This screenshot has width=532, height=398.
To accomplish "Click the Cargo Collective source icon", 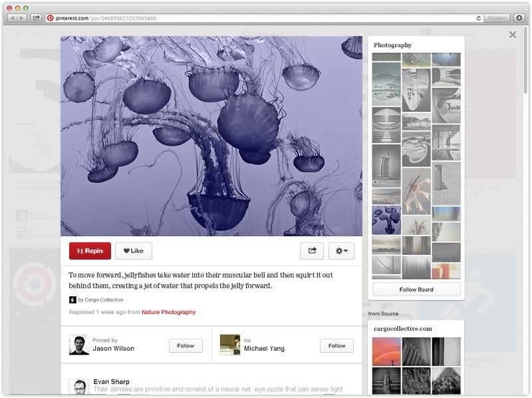I will (72, 299).
